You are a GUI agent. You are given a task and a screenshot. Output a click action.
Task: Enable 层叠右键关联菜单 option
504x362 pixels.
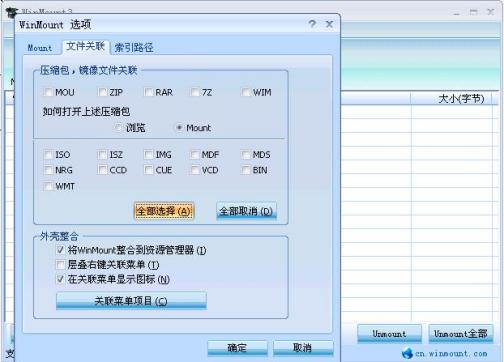coord(60,265)
